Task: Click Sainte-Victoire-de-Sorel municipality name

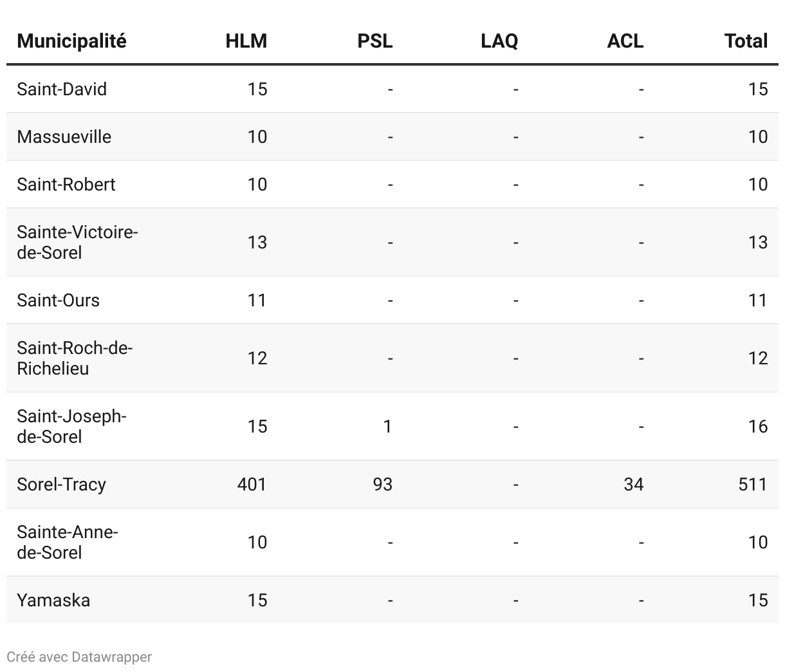Action: coord(78,242)
